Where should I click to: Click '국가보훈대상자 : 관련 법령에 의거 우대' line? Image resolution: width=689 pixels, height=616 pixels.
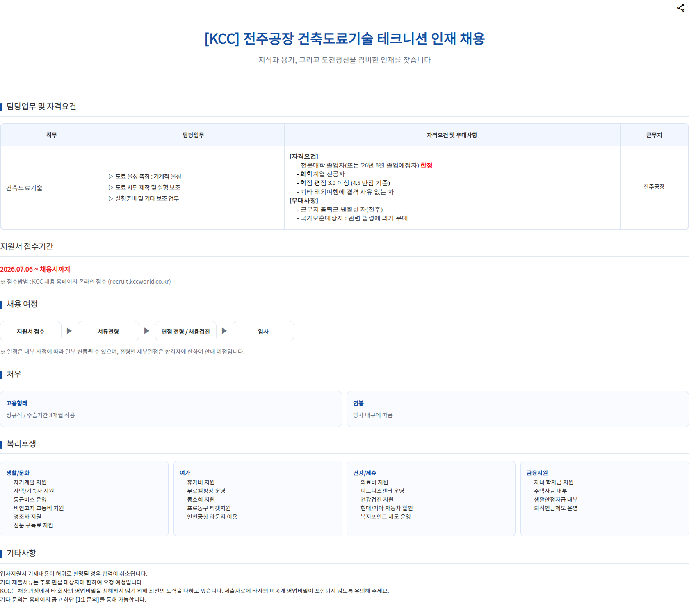click(x=354, y=218)
